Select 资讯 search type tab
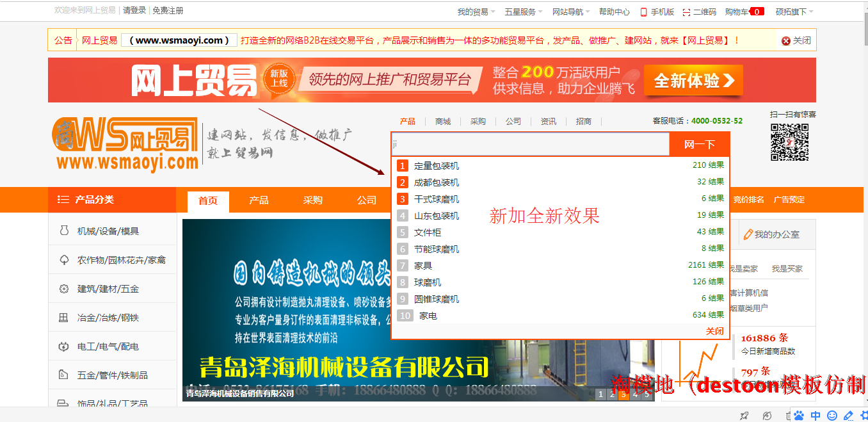The width and height of the screenshot is (868, 422). click(549, 121)
